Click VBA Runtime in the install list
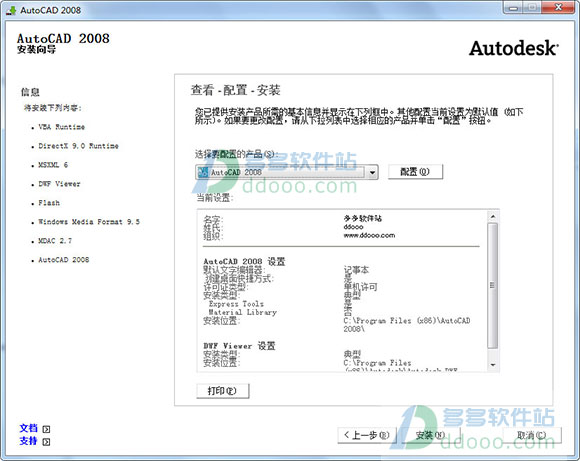This screenshot has height=461, width=580. coord(61,127)
